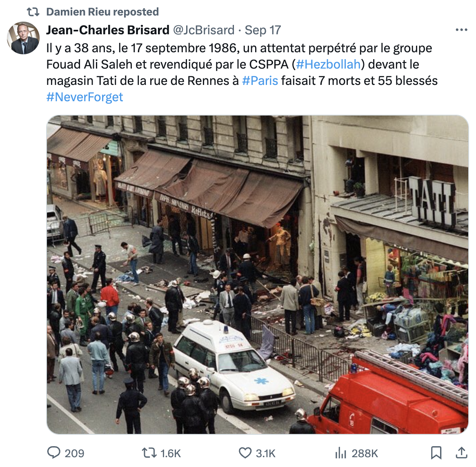Open Jean-Charles Brisard's profile avatar

click(23, 38)
